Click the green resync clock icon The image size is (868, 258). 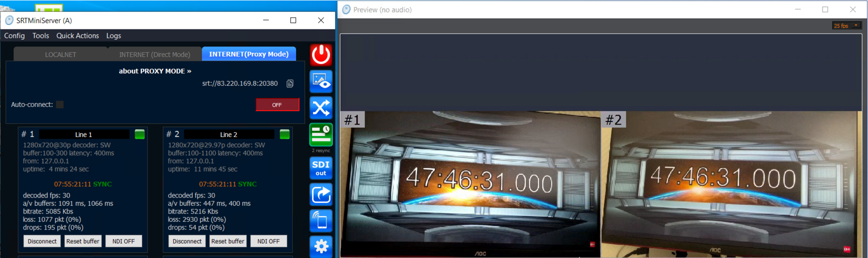point(321,135)
